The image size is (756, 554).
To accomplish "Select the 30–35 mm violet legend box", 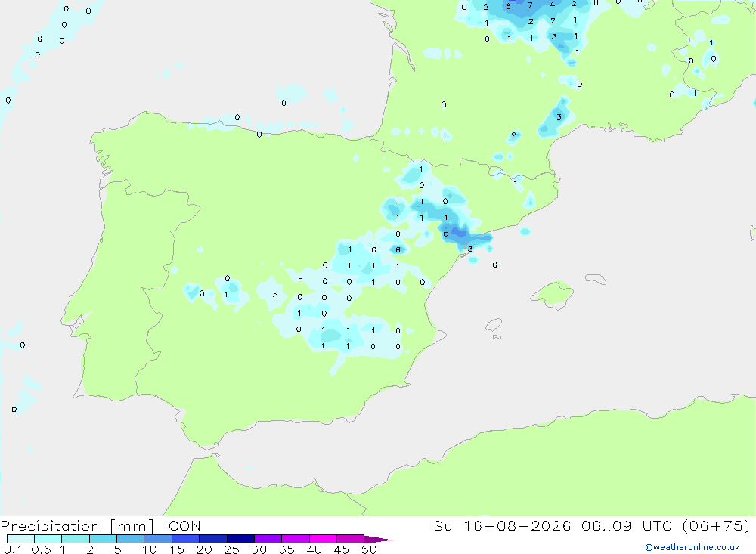I will click(x=268, y=539).
